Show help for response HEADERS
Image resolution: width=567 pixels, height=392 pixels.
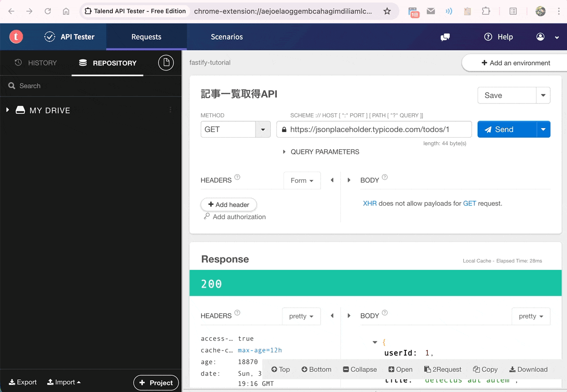pyautogui.click(x=237, y=312)
